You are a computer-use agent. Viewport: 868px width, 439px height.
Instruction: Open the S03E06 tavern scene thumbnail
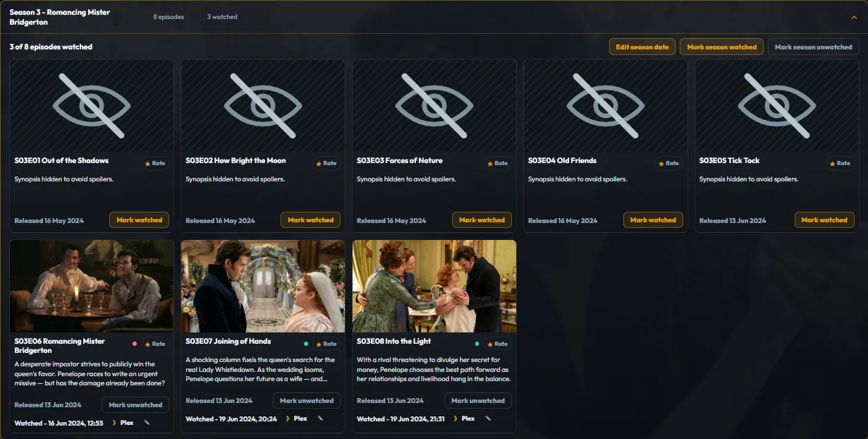click(92, 286)
